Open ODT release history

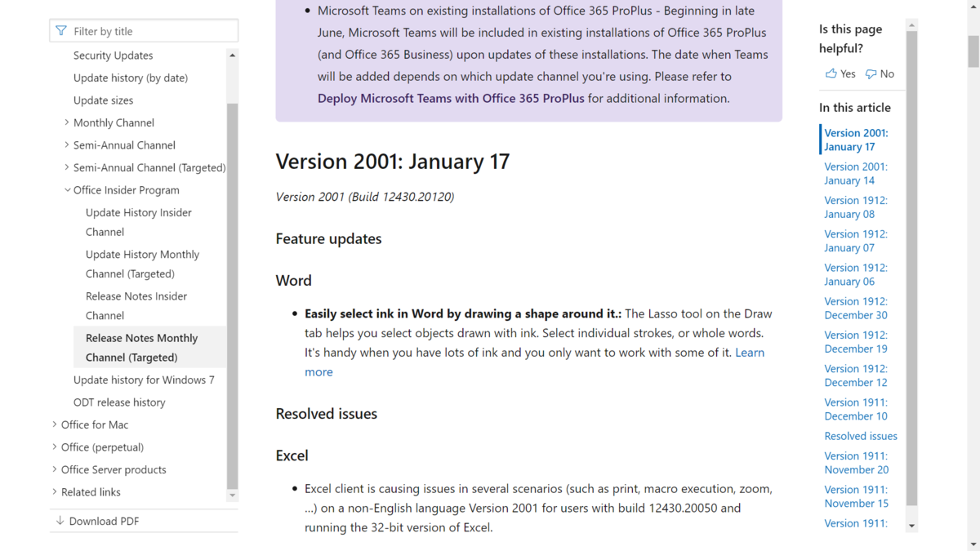click(119, 402)
